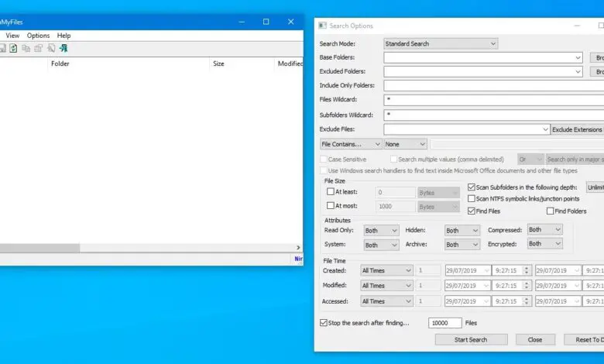The width and height of the screenshot is (604, 364).
Task: Open the Modified time dropdown
Action: (x=386, y=286)
